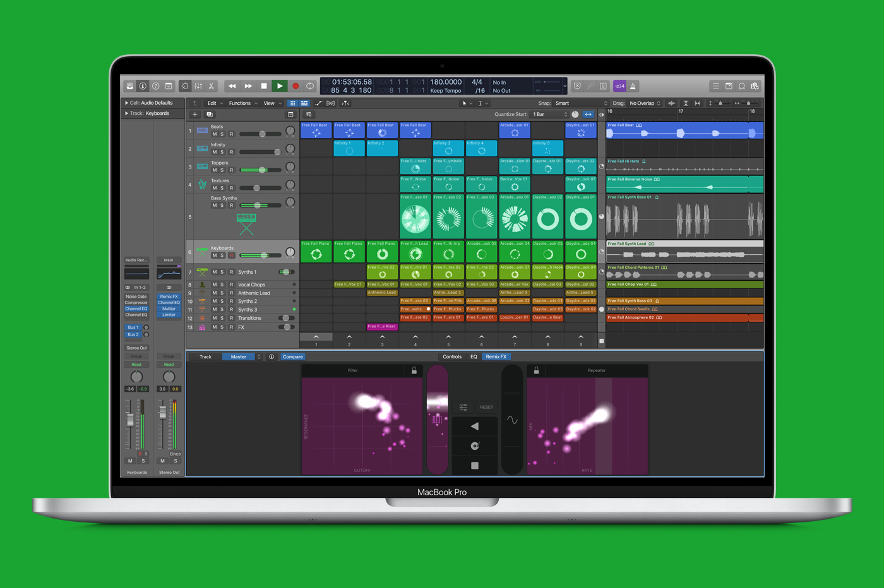The width and height of the screenshot is (884, 588).
Task: Add a new track with plus button
Action: pos(195,114)
